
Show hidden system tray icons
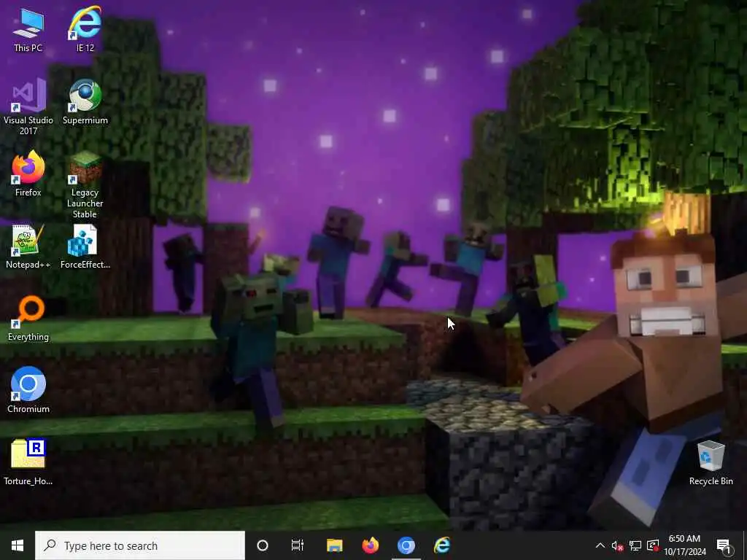click(600, 545)
